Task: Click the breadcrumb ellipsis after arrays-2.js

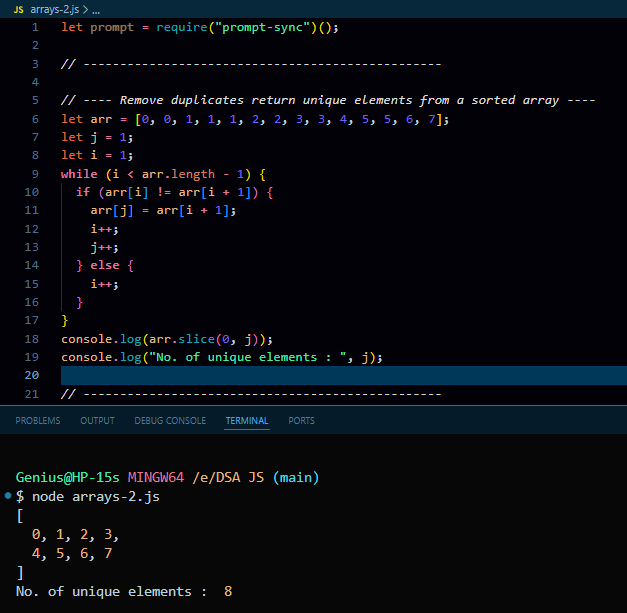Action: click(x=96, y=10)
